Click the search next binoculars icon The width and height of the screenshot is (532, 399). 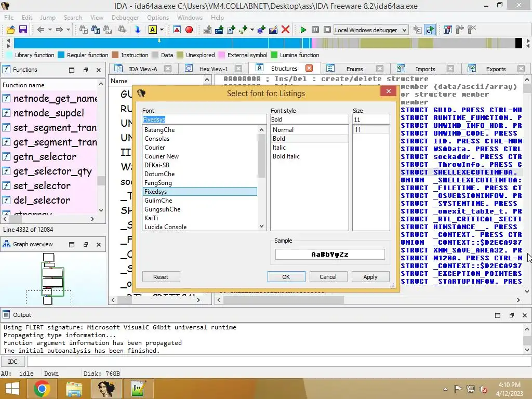click(122, 30)
